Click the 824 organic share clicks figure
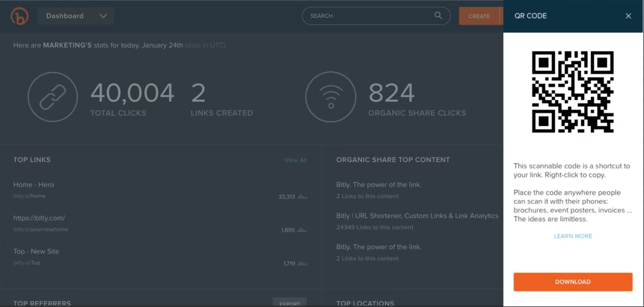 (x=391, y=92)
